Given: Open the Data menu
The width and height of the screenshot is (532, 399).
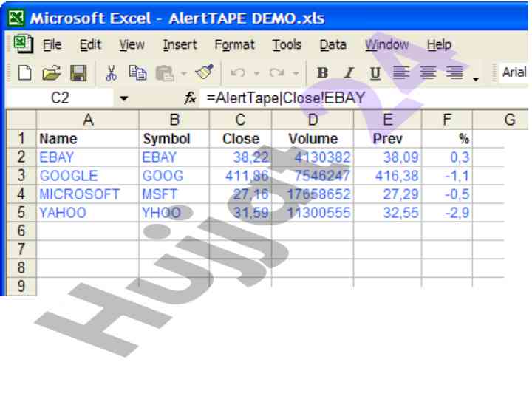Looking at the screenshot, I should (x=332, y=44).
